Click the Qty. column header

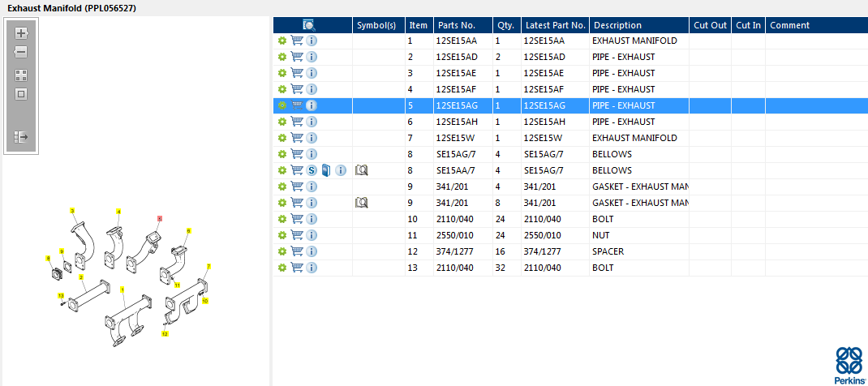tap(505, 25)
